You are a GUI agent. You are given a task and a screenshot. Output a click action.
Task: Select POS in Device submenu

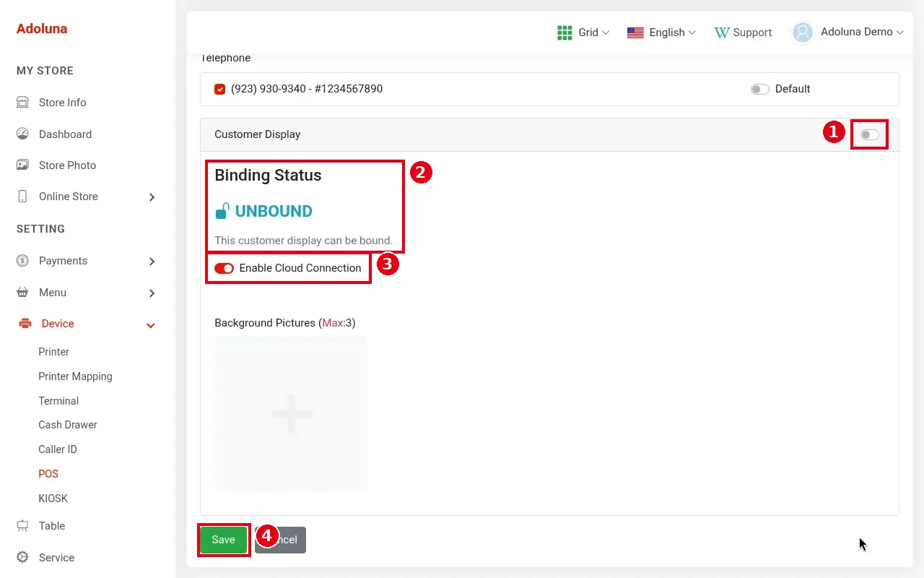click(x=48, y=474)
